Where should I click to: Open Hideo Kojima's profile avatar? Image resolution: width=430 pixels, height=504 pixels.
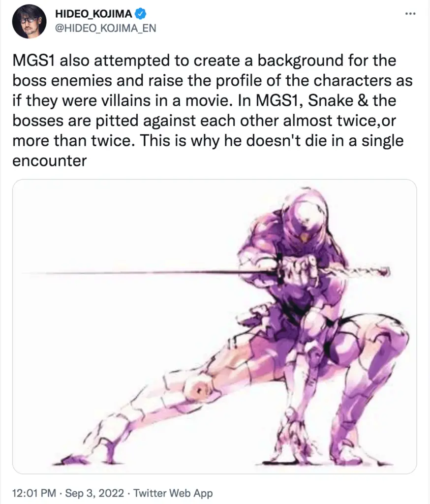[x=29, y=22]
